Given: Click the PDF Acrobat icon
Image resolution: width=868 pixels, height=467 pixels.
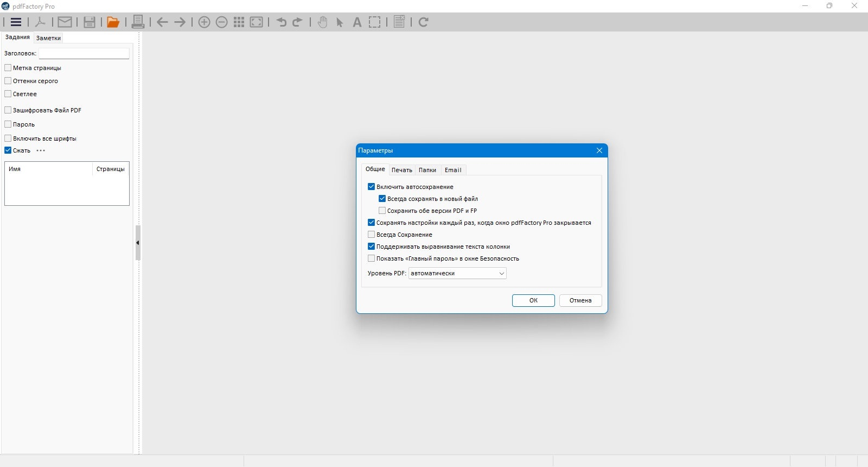Looking at the screenshot, I should (x=40, y=22).
